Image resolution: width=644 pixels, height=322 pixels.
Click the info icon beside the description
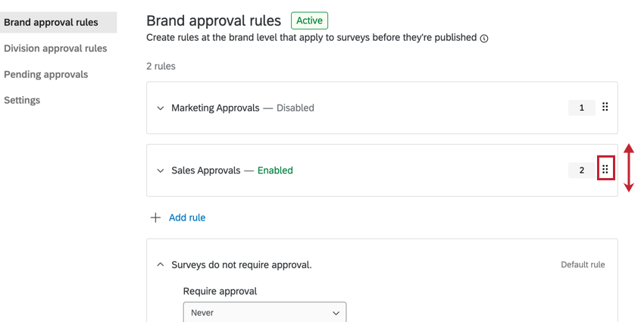484,38
